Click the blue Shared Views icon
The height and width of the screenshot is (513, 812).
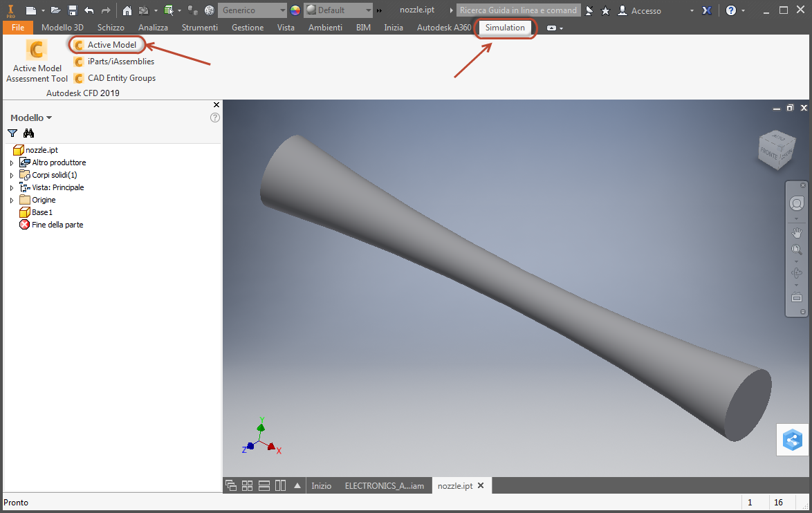coord(793,440)
